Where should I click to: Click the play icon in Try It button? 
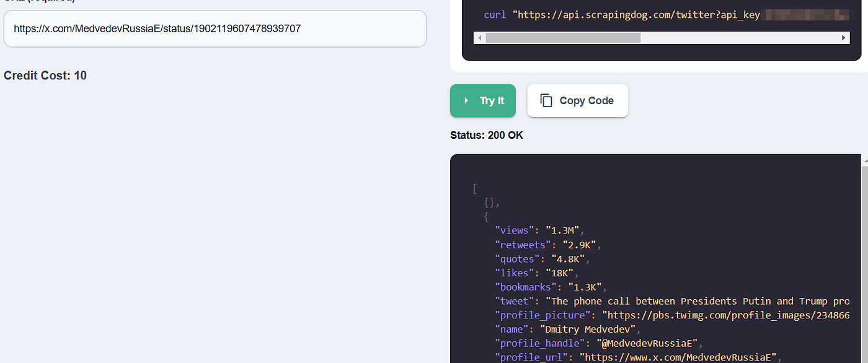466,101
